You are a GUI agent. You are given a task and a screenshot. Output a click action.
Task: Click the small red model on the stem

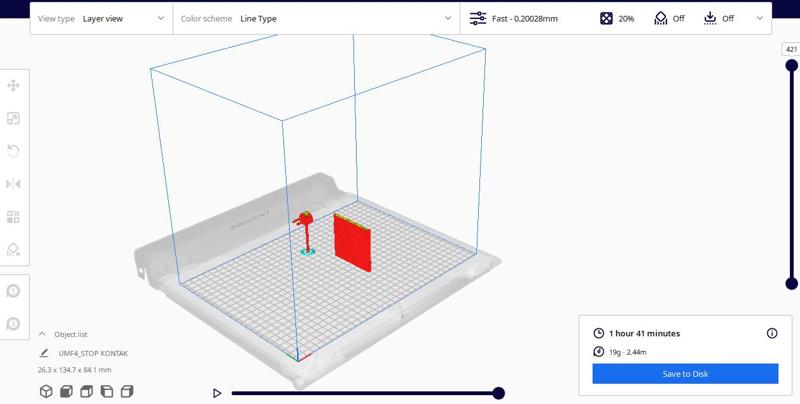coord(305,220)
